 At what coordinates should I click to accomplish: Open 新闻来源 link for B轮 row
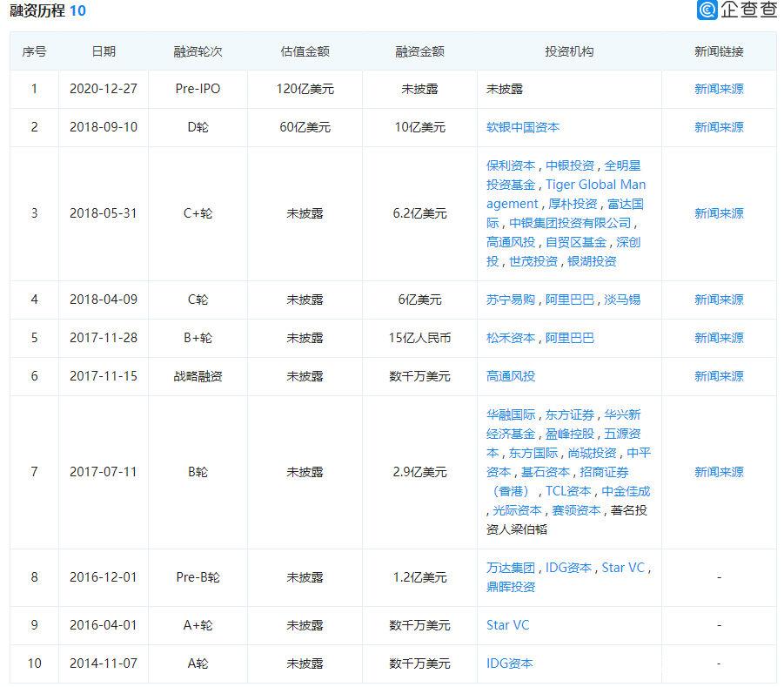coord(719,472)
